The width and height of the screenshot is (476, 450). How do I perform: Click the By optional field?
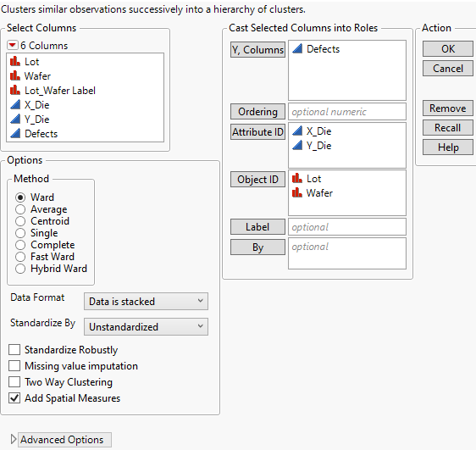(x=347, y=253)
